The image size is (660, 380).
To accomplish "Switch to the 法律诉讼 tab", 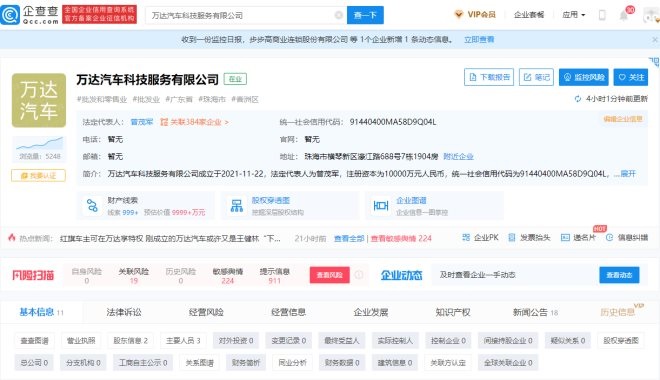I will (x=124, y=312).
